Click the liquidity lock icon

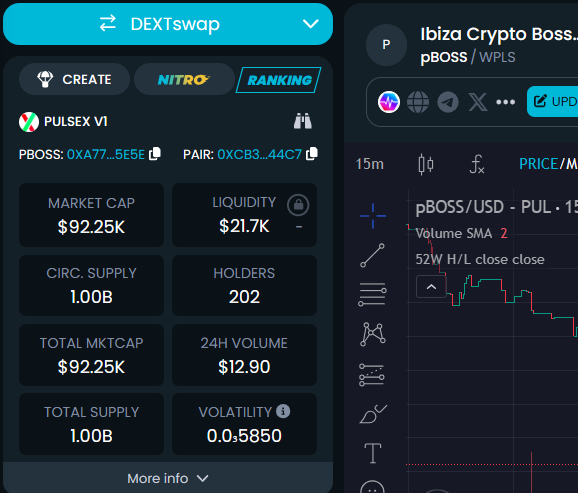click(298, 205)
